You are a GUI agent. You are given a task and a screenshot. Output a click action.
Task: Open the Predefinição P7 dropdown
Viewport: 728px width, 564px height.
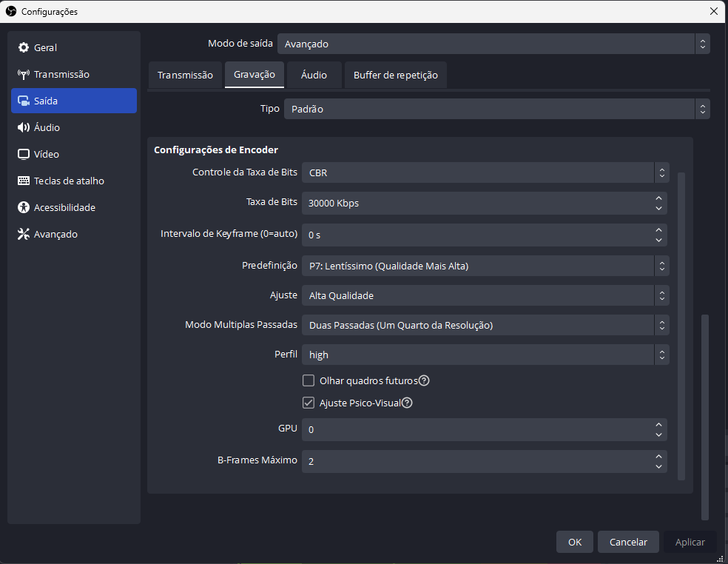pyautogui.click(x=485, y=266)
